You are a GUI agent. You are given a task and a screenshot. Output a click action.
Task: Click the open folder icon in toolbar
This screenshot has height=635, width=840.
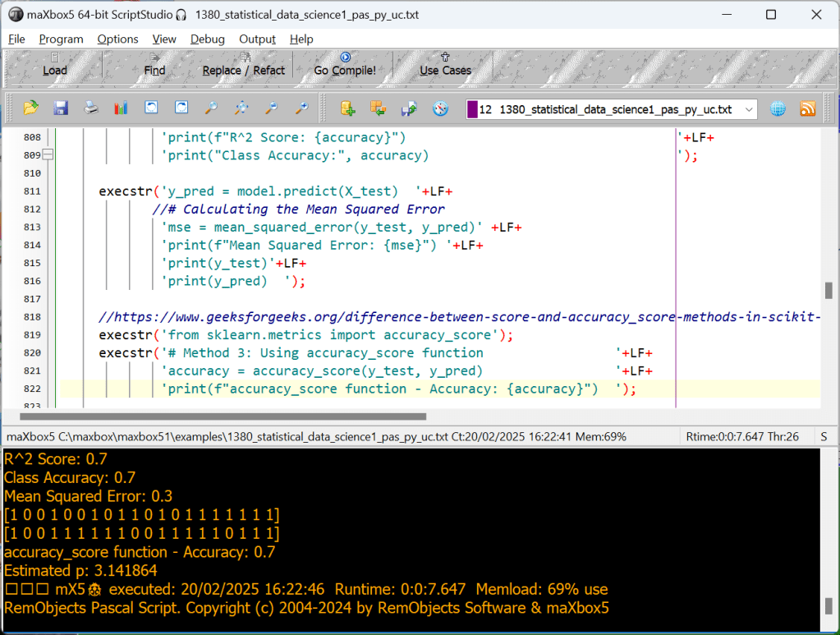point(31,108)
